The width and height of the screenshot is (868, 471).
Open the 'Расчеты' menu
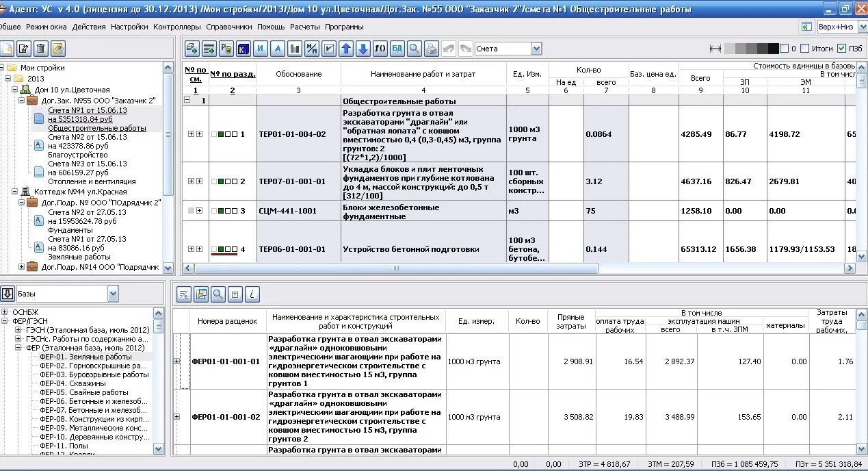305,27
